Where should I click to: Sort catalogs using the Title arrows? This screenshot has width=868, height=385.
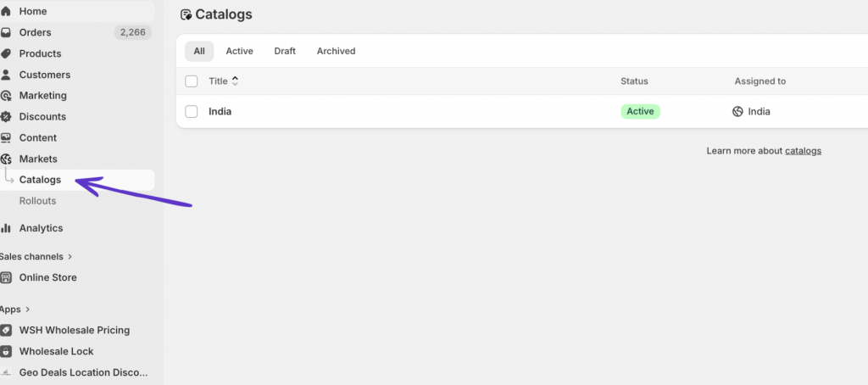coord(236,81)
